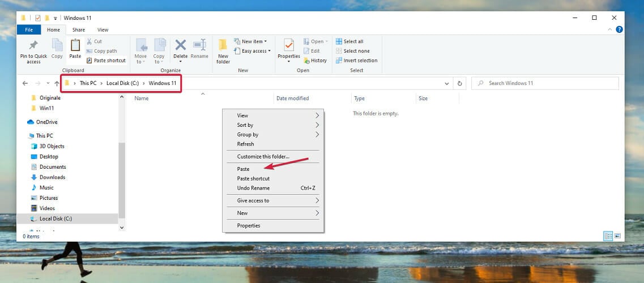Click the Delete X icon
This screenshot has height=283, width=644.
tap(180, 45)
